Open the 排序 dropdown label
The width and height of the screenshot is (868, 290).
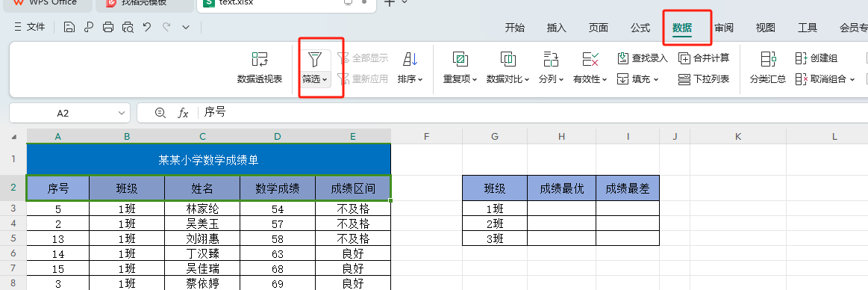click(410, 79)
